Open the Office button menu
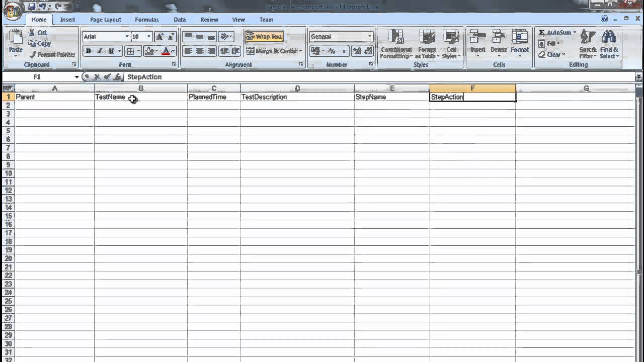 click(x=13, y=11)
